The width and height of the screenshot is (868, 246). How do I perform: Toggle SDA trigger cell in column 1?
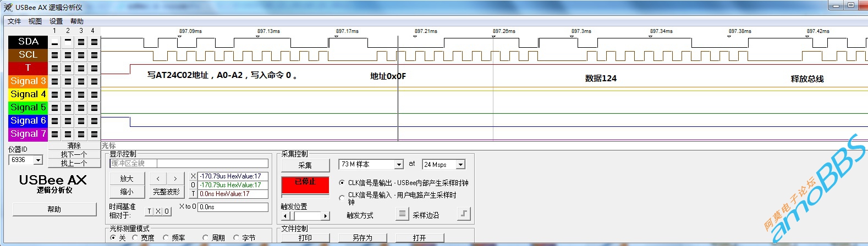click(54, 42)
